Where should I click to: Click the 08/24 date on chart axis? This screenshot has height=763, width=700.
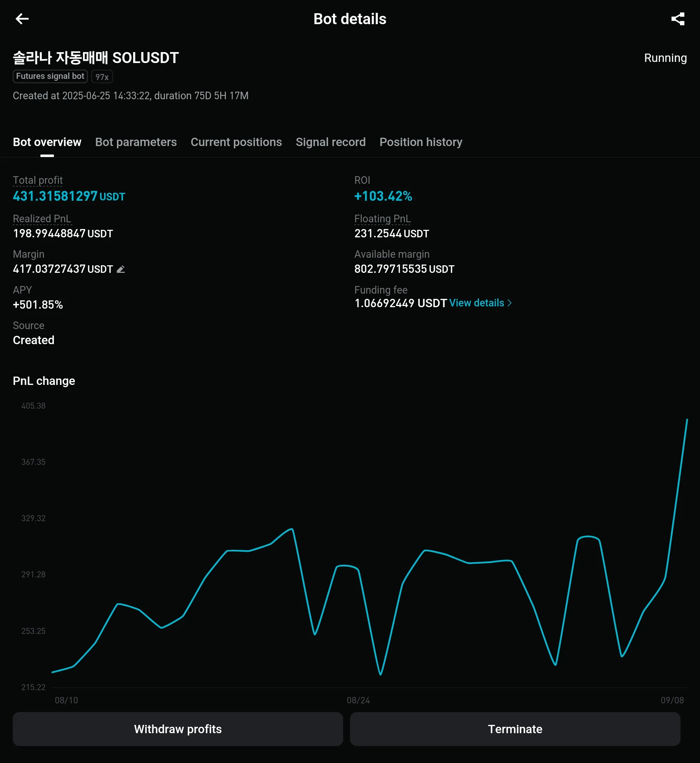click(x=358, y=700)
